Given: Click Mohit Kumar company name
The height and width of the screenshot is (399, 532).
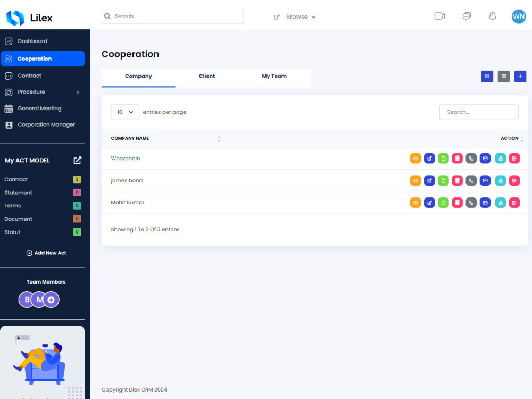Looking at the screenshot, I should pos(128,203).
